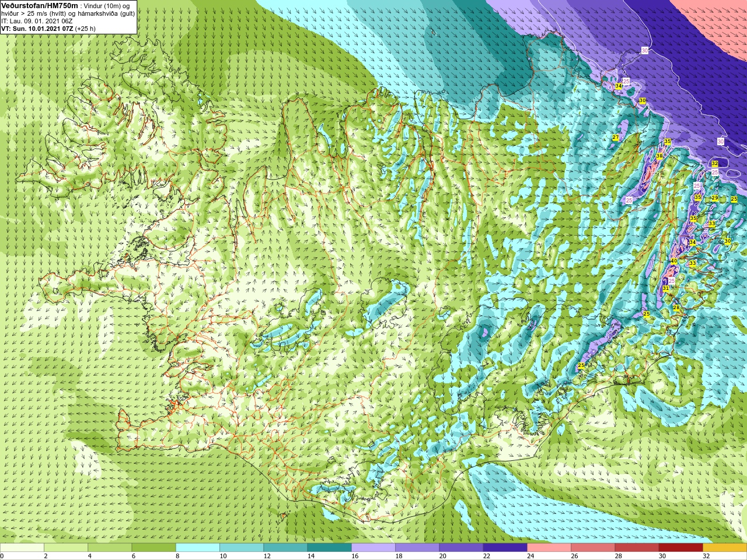
Task: Click the yellow gust label '31'
Action: pyautogui.click(x=665, y=289)
